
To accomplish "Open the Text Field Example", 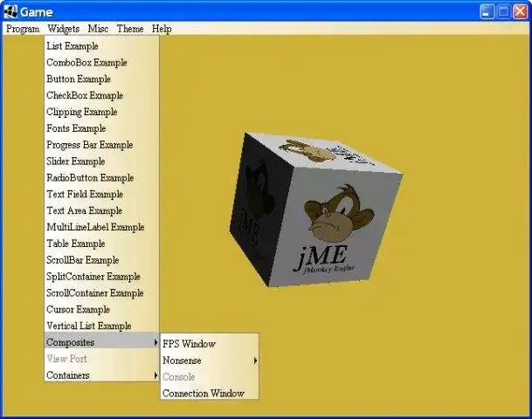I will click(101, 195).
